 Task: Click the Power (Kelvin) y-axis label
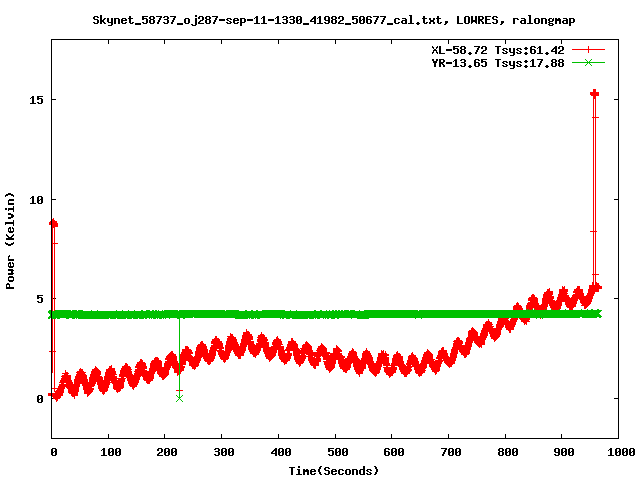click(x=10, y=240)
